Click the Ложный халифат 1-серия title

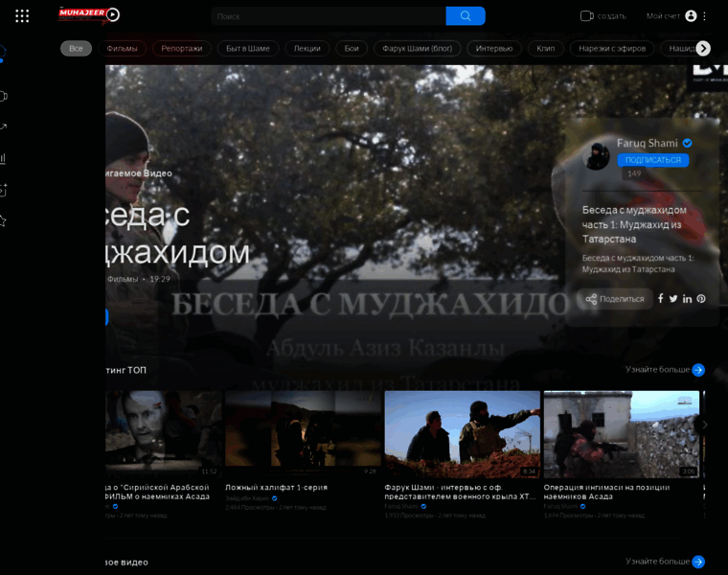[276, 487]
